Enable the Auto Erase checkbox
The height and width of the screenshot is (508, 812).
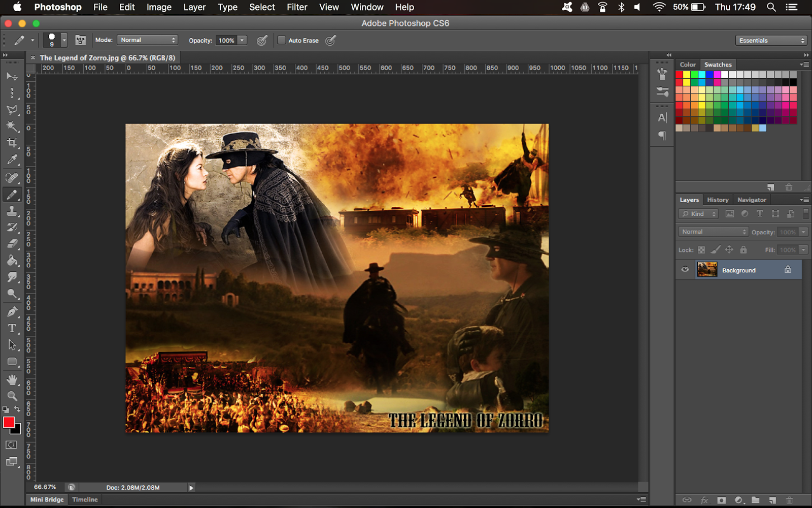(282, 40)
